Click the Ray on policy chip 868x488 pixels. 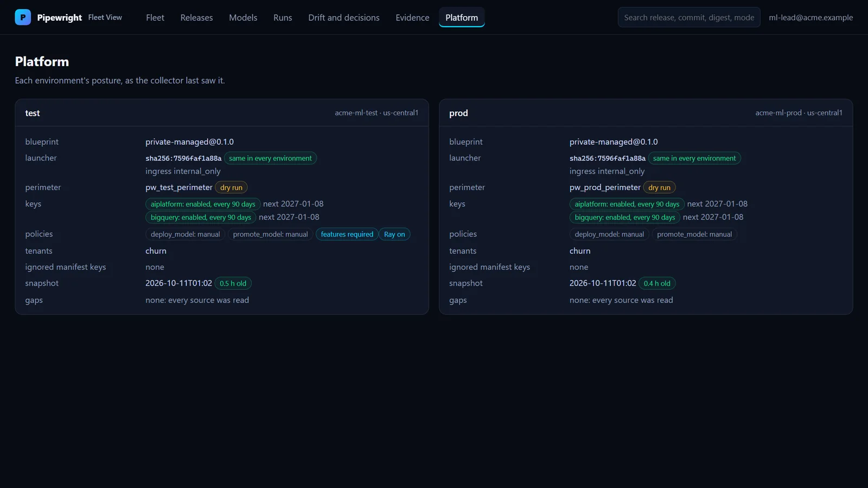394,234
